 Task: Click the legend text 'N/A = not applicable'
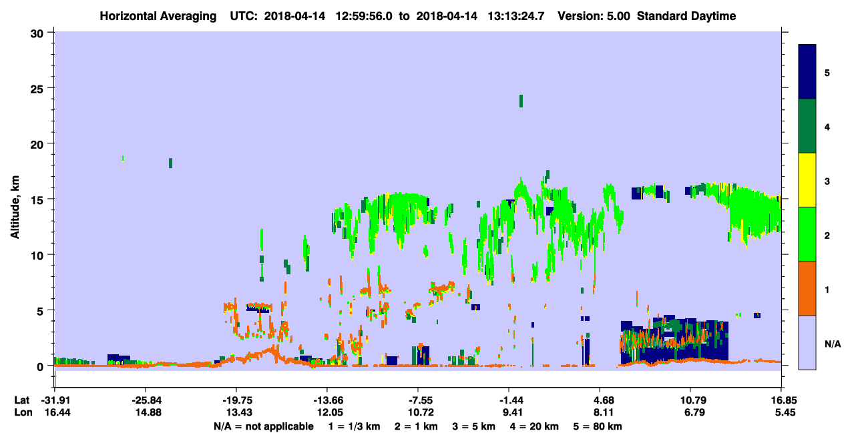pos(264,426)
